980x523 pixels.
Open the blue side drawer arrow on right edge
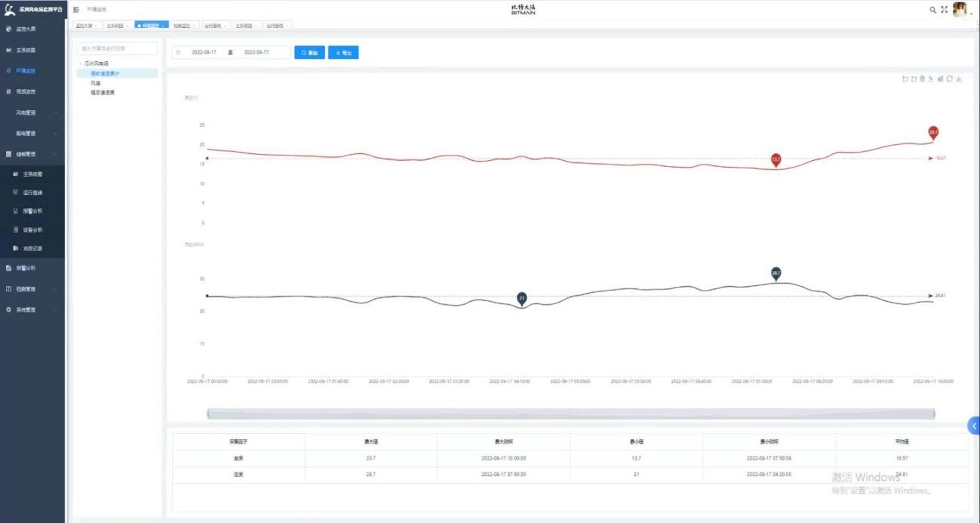coord(973,426)
